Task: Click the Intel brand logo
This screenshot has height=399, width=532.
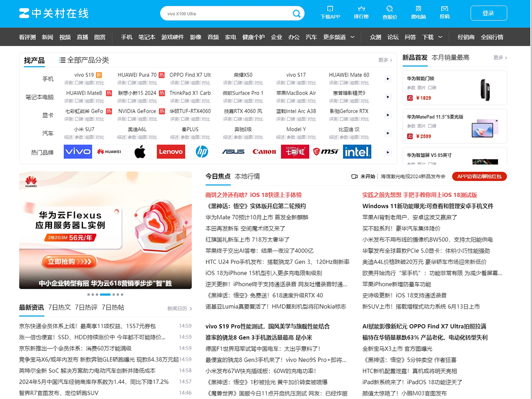Action: coord(357,152)
